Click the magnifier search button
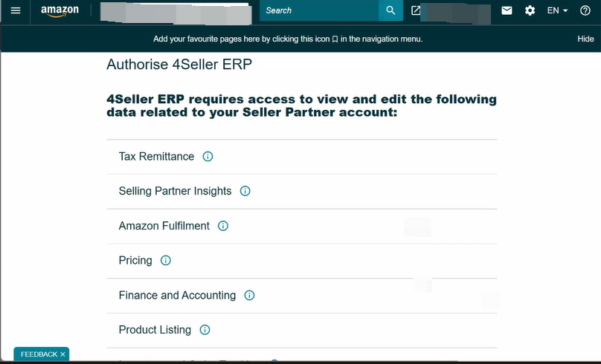The image size is (601, 364). [391, 10]
